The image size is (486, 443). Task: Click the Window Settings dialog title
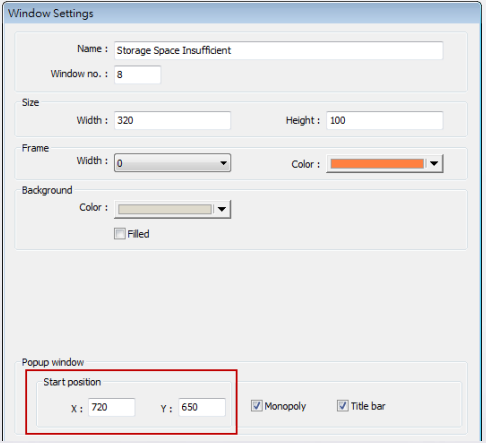tap(51, 14)
